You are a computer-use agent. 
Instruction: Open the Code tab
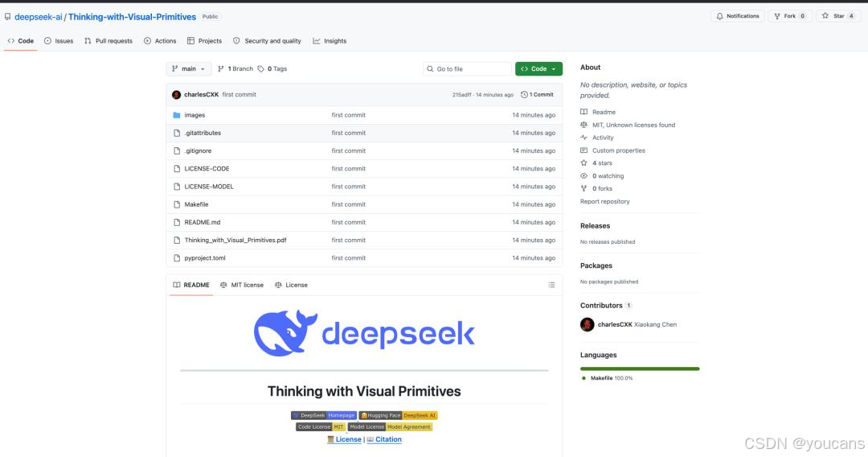20,41
